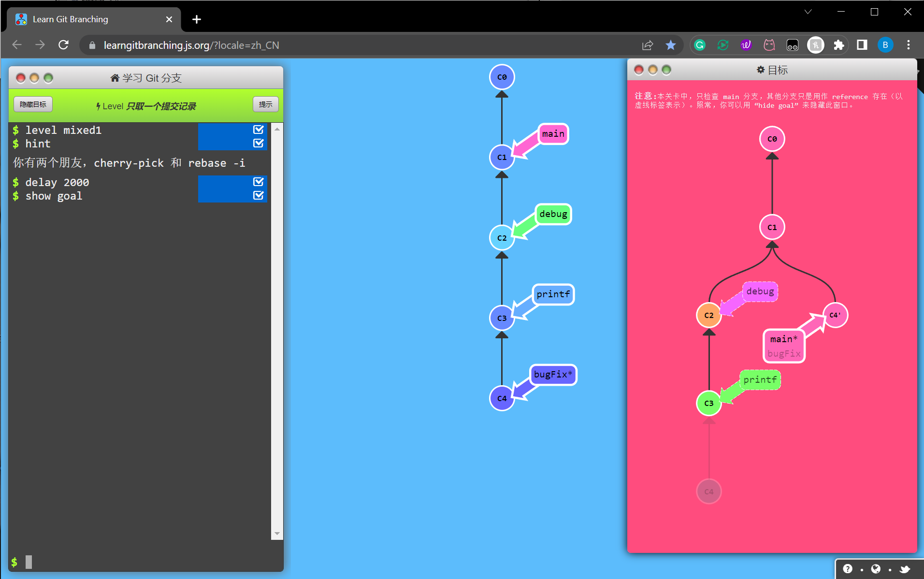Image resolution: width=924 pixels, height=579 pixels.
Task: Go back in browser history
Action: pyautogui.click(x=17, y=45)
